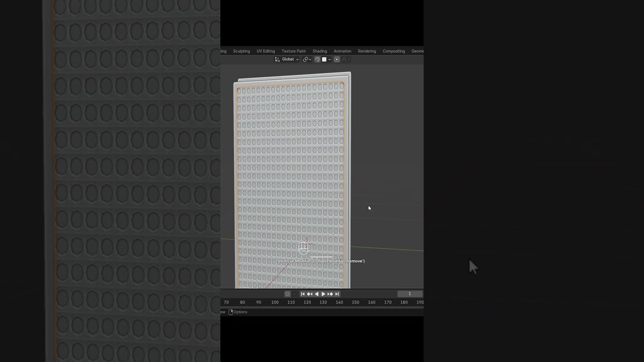Click frame 100 on the timeline ruler
This screenshot has width=644, height=362.
(x=275, y=302)
